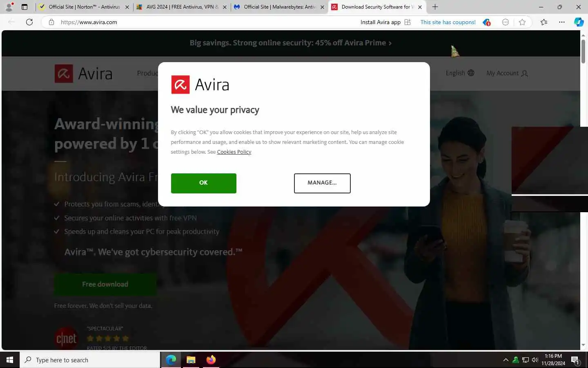Refresh the Avira page

pyautogui.click(x=29, y=22)
